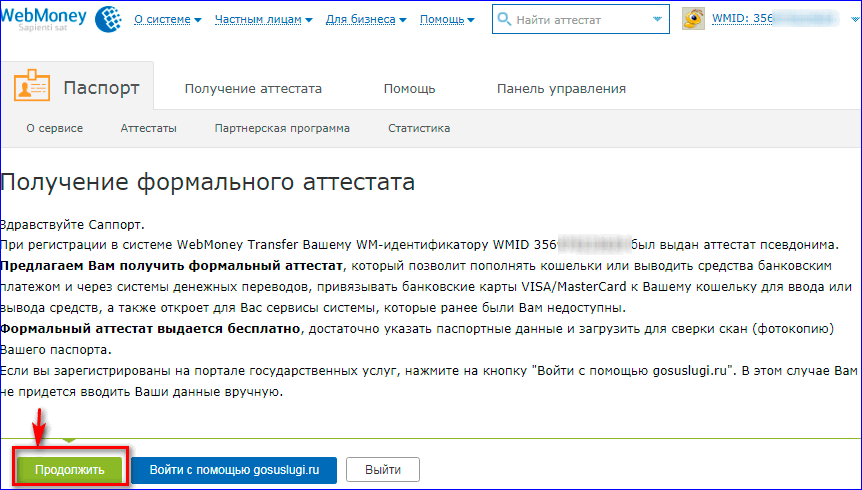Switch to the «Паспорт» tab
Viewport: 862px width, 490px height.
coord(100,88)
